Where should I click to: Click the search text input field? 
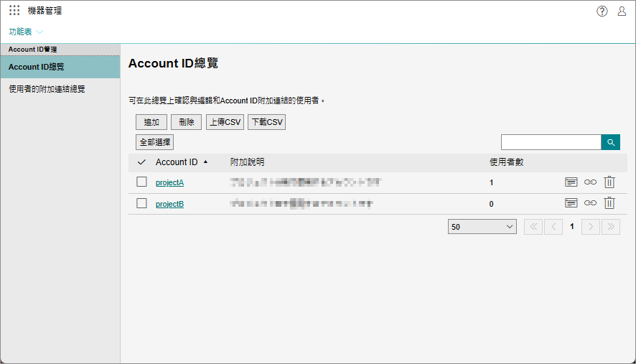[x=551, y=142]
